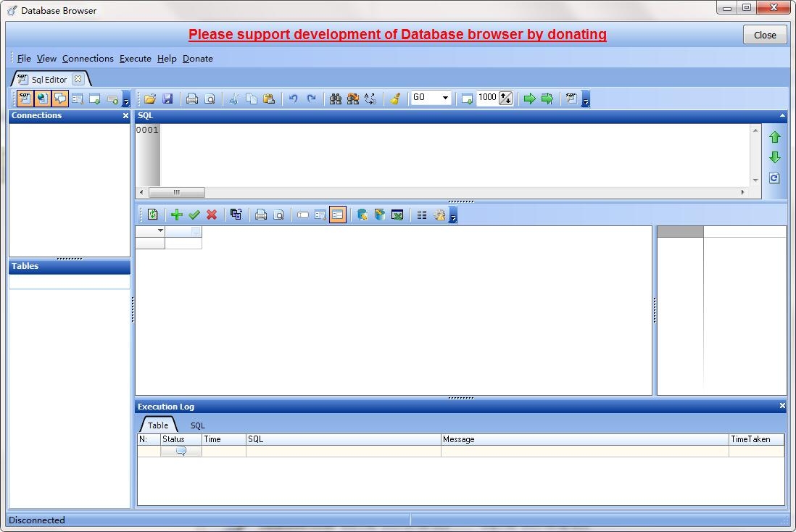The height and width of the screenshot is (532, 796).
Task: Run script with second green arrow
Action: (547, 99)
